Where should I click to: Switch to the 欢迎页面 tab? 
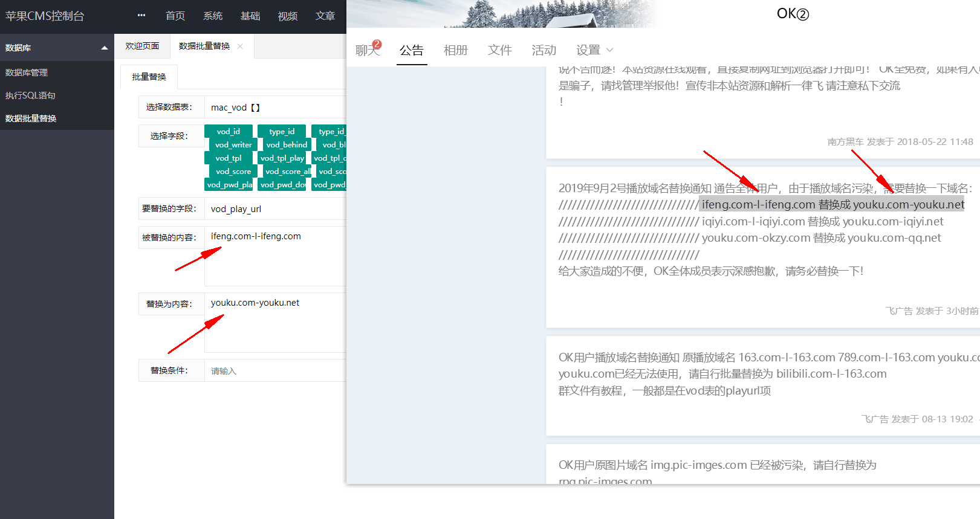point(142,46)
